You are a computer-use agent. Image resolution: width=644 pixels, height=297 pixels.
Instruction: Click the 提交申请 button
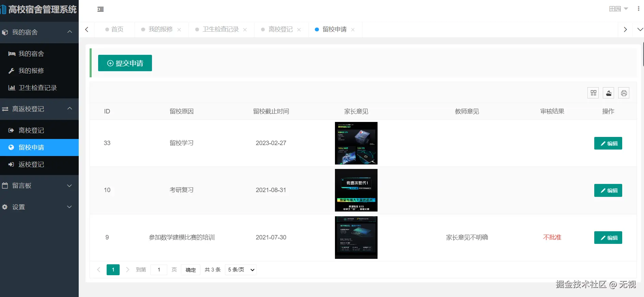click(x=125, y=63)
